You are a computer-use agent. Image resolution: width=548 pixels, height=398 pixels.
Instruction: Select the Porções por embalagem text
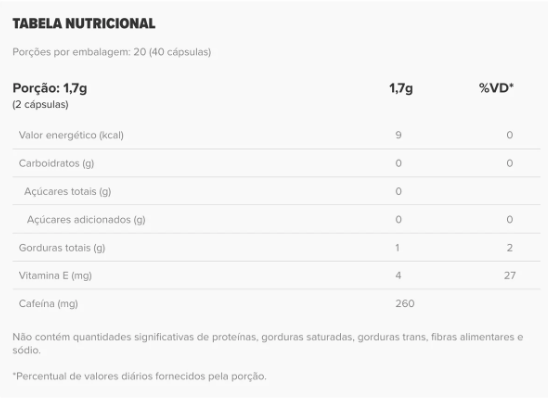(x=111, y=52)
